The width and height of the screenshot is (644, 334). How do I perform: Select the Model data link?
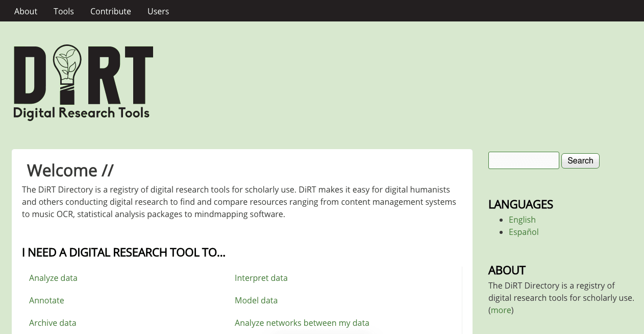(x=256, y=300)
